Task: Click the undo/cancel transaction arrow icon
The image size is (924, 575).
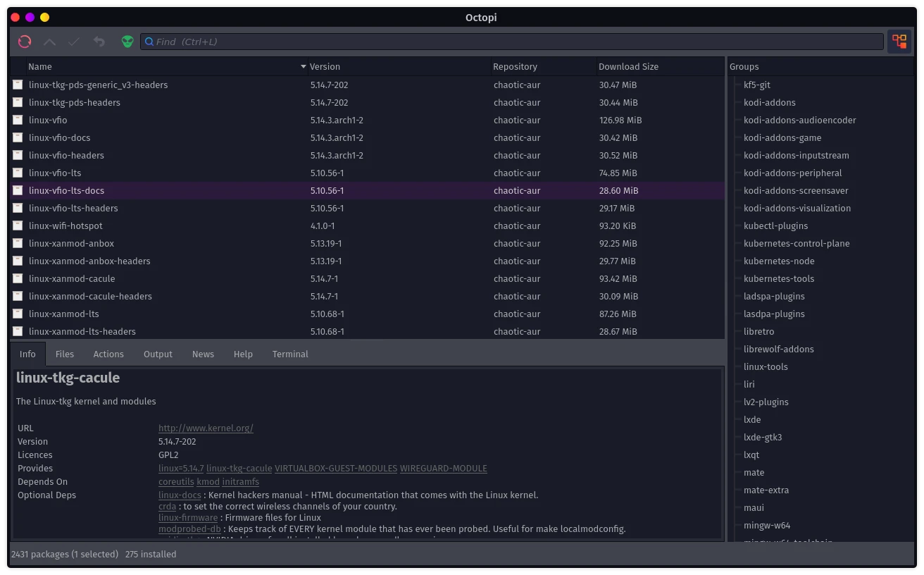Action: pyautogui.click(x=99, y=42)
